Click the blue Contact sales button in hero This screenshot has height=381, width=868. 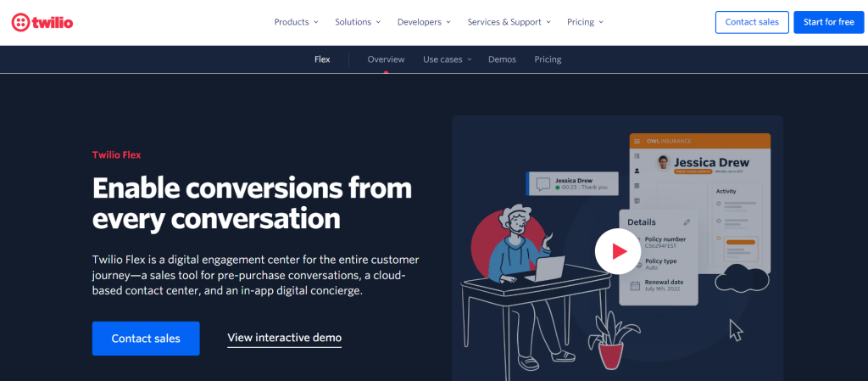point(146,339)
